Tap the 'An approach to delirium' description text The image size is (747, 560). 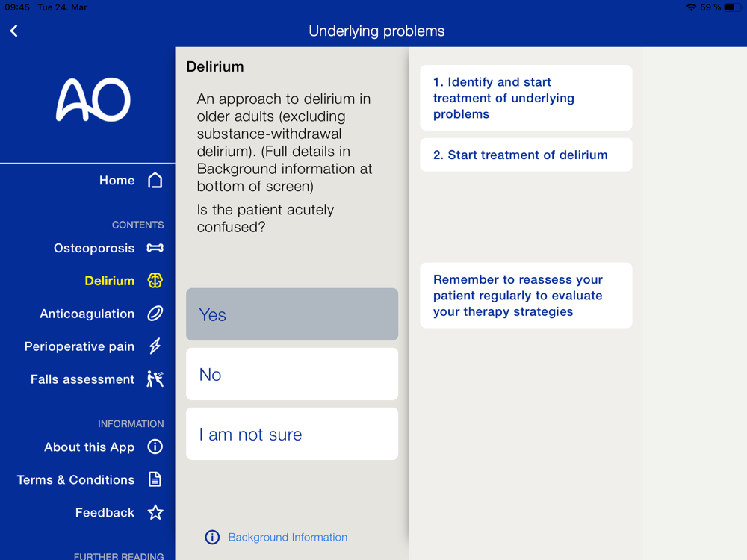click(285, 143)
